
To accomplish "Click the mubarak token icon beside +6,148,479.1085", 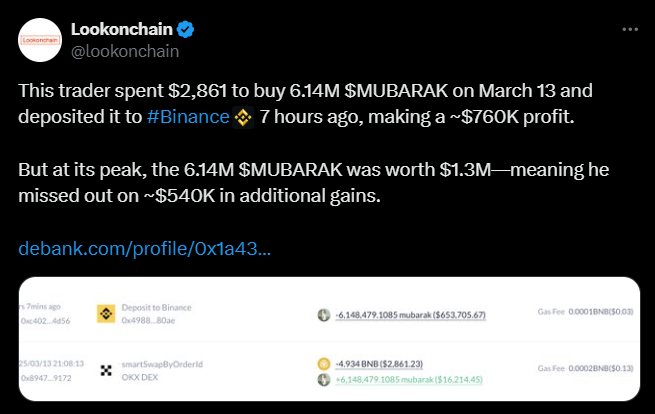I will (324, 380).
